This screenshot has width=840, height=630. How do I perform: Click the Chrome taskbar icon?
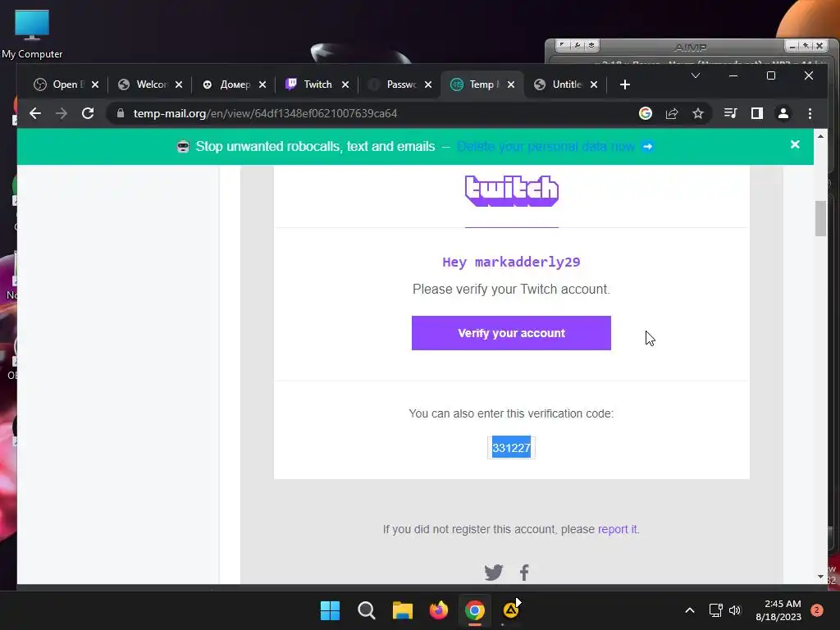[x=475, y=610]
